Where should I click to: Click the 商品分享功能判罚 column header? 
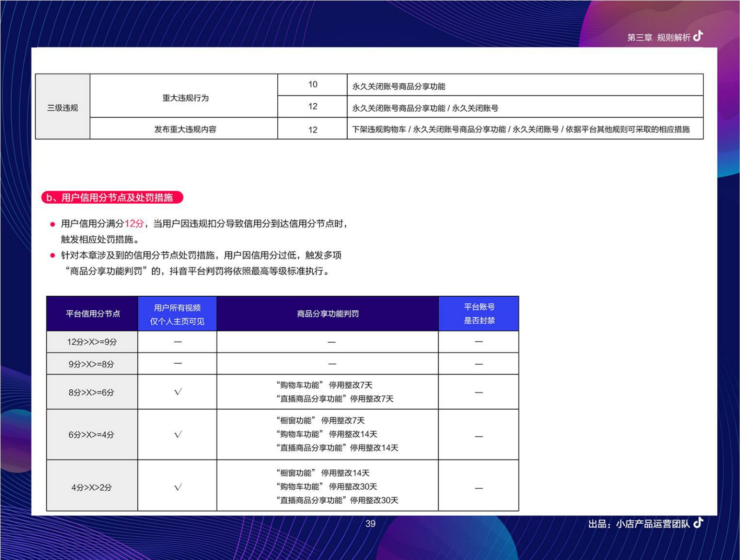[328, 314]
